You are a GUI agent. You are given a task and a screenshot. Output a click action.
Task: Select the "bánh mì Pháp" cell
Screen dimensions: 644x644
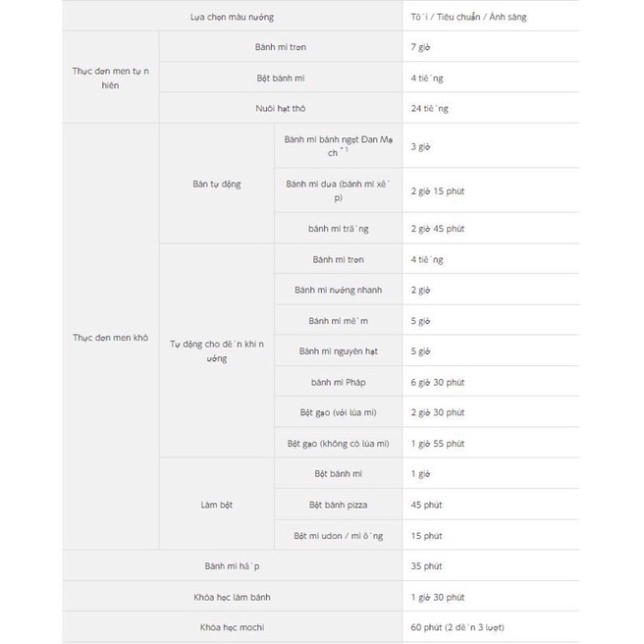click(338, 382)
